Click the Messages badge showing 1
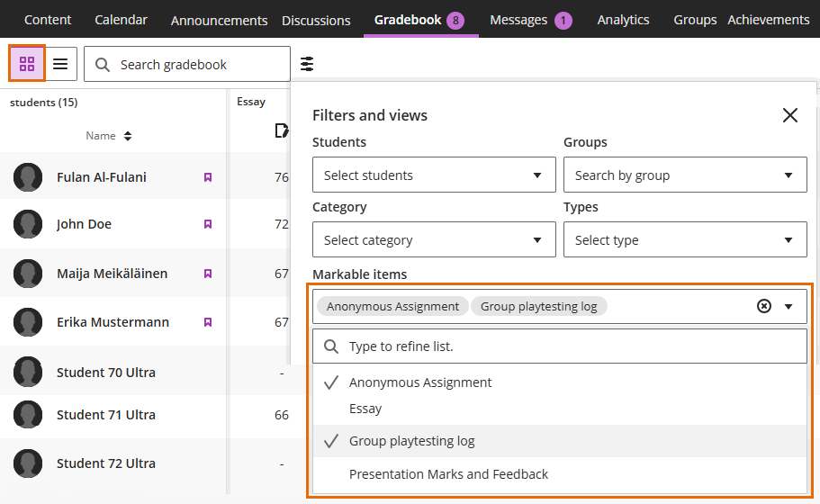Screen dimensions: 820x504 pyautogui.click(x=563, y=21)
